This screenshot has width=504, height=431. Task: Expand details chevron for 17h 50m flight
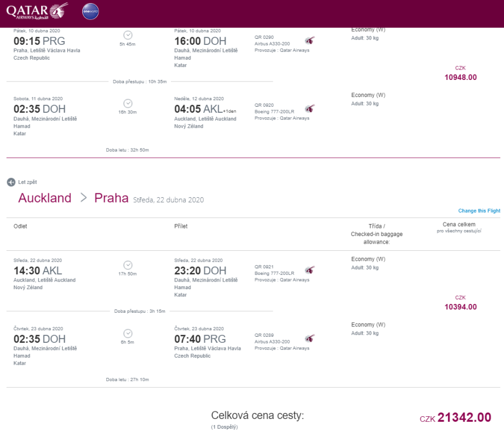pyautogui.click(x=128, y=265)
